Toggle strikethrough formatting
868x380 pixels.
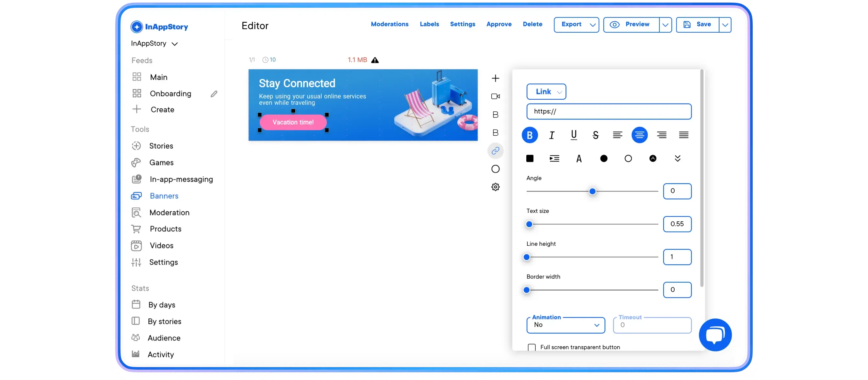(x=595, y=135)
